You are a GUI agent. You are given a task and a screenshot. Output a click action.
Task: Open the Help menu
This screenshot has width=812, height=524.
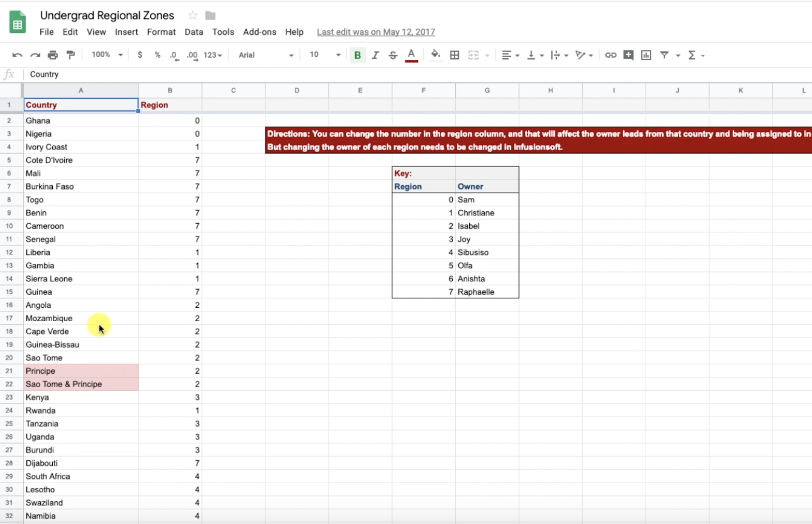294,32
